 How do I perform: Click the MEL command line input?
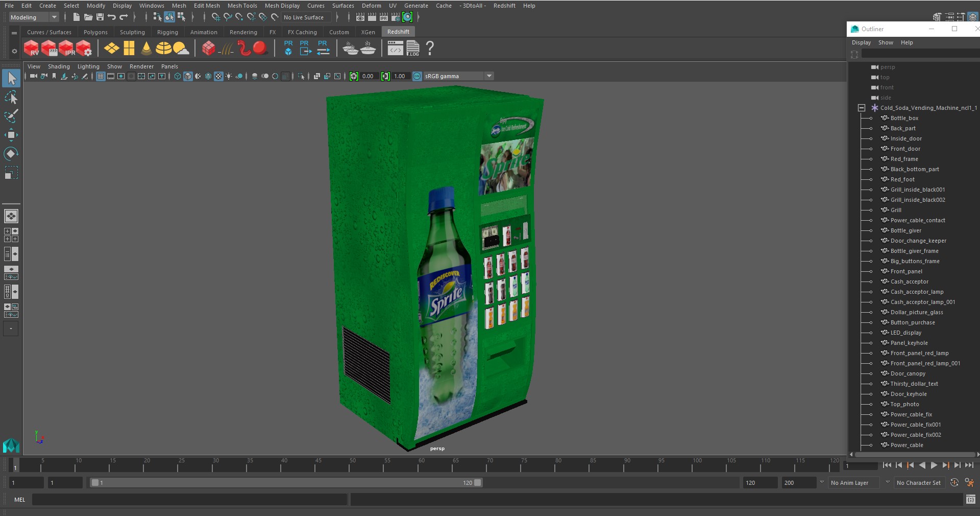click(189, 500)
